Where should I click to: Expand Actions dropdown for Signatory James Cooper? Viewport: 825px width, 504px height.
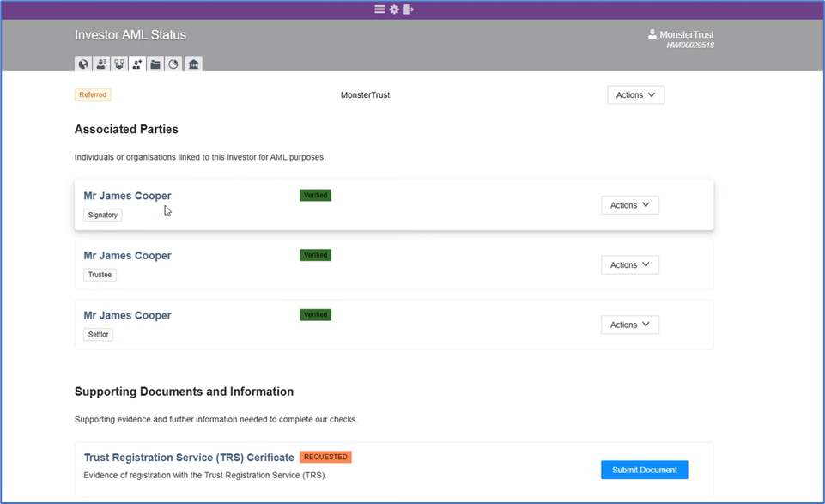coord(630,205)
